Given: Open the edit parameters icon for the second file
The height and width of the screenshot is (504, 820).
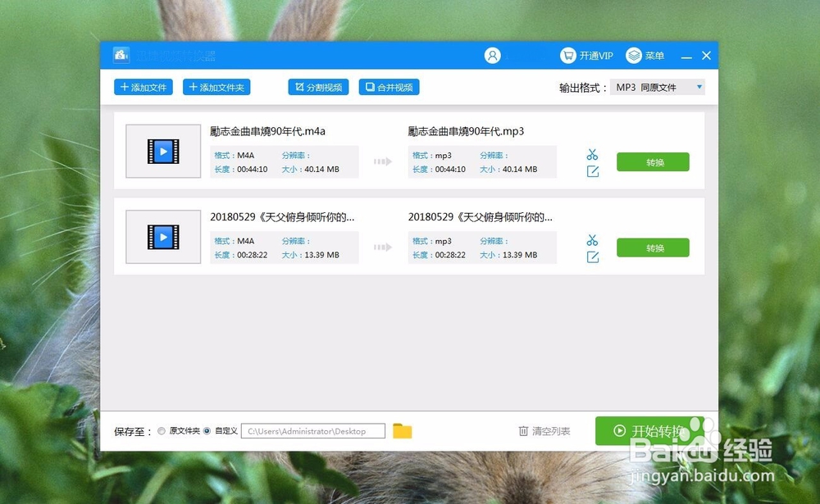Looking at the screenshot, I should point(592,256).
